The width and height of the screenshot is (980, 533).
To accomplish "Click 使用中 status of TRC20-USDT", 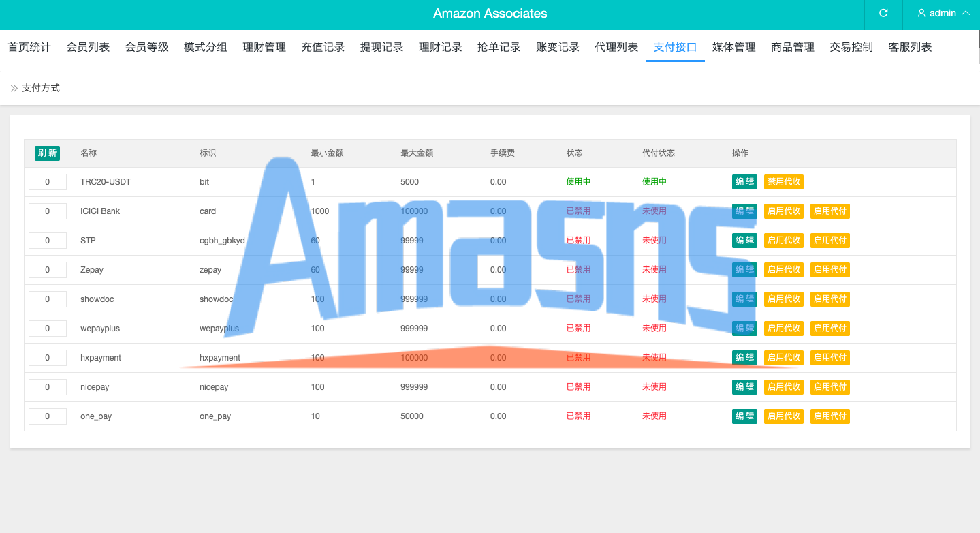I will tap(578, 181).
